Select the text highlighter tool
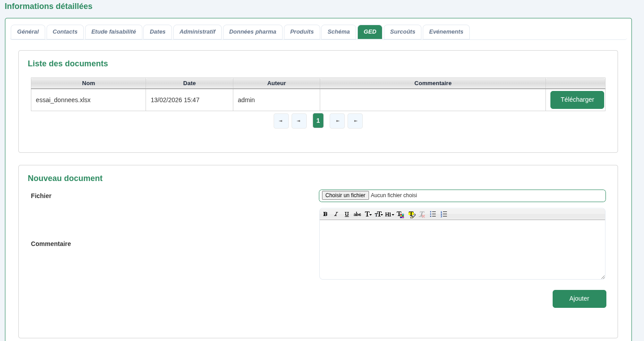This screenshot has width=644, height=341. click(412, 214)
